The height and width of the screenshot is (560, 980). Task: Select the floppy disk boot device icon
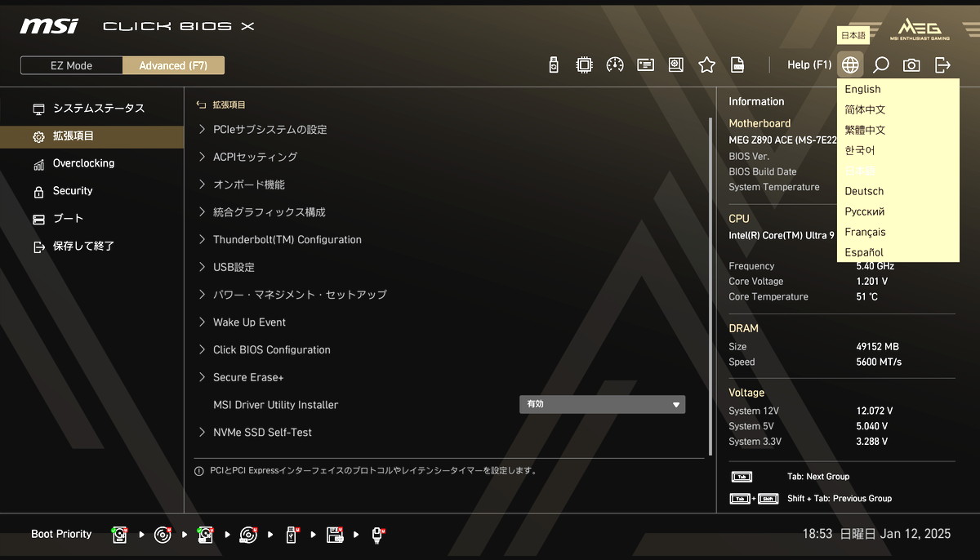click(335, 535)
